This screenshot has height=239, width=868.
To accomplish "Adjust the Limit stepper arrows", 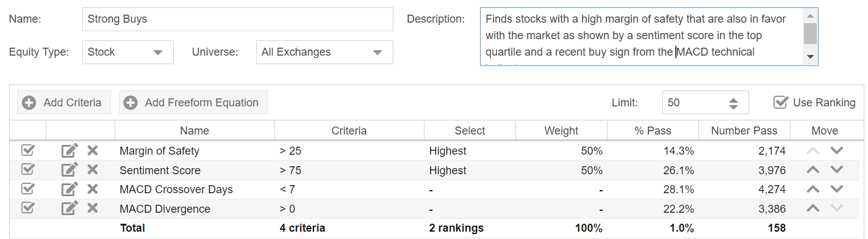I will click(733, 103).
